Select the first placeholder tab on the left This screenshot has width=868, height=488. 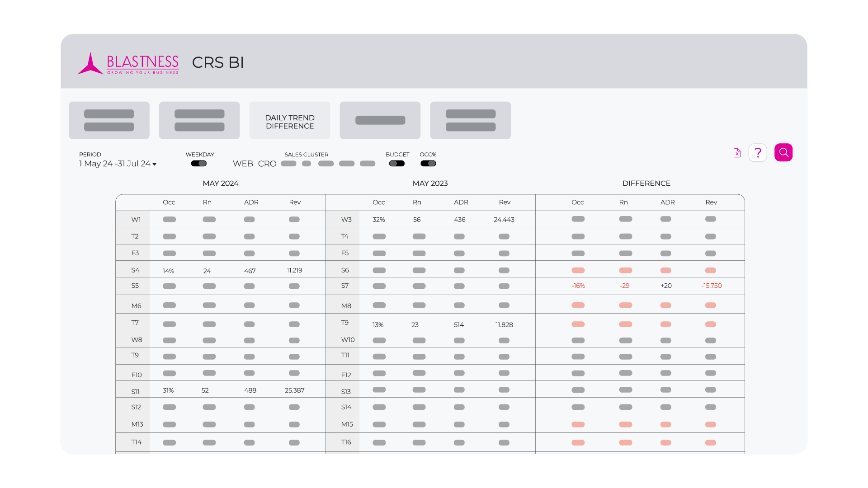pyautogui.click(x=109, y=120)
